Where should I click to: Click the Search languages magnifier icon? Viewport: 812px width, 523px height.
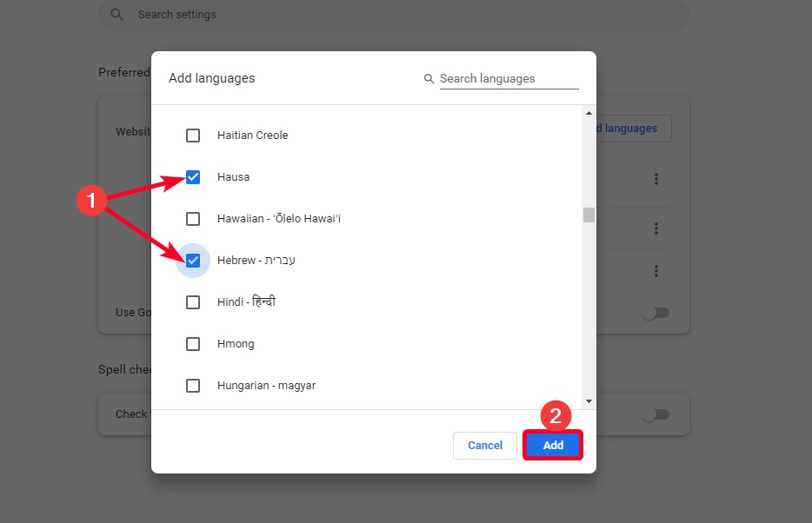[429, 78]
